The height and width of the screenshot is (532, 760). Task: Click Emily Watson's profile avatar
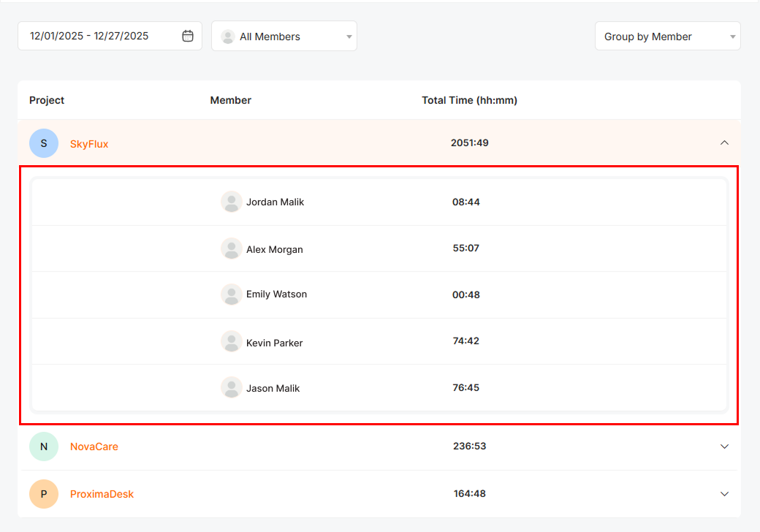(x=232, y=294)
